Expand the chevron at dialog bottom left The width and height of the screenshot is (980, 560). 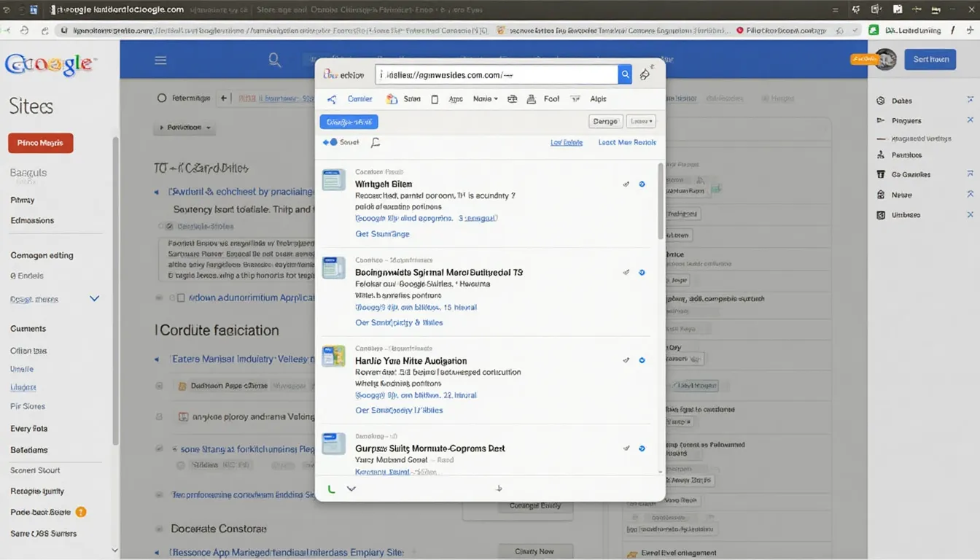pyautogui.click(x=351, y=489)
